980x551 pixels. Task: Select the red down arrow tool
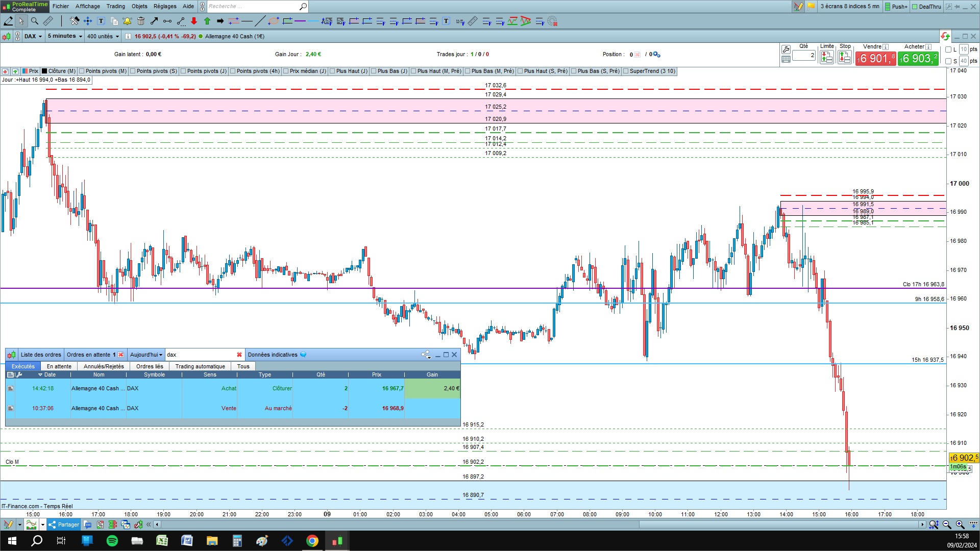tap(194, 21)
